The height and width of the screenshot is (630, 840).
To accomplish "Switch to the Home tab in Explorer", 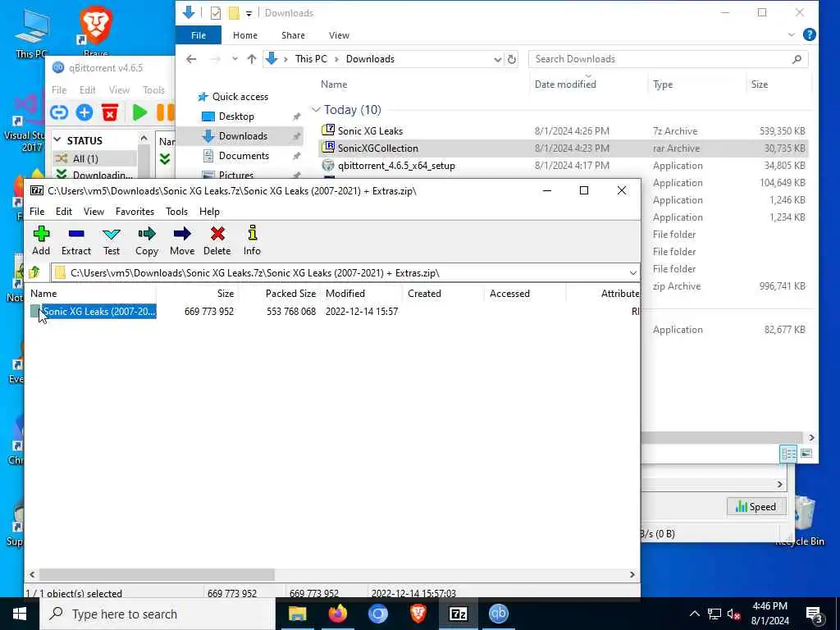I will (244, 35).
